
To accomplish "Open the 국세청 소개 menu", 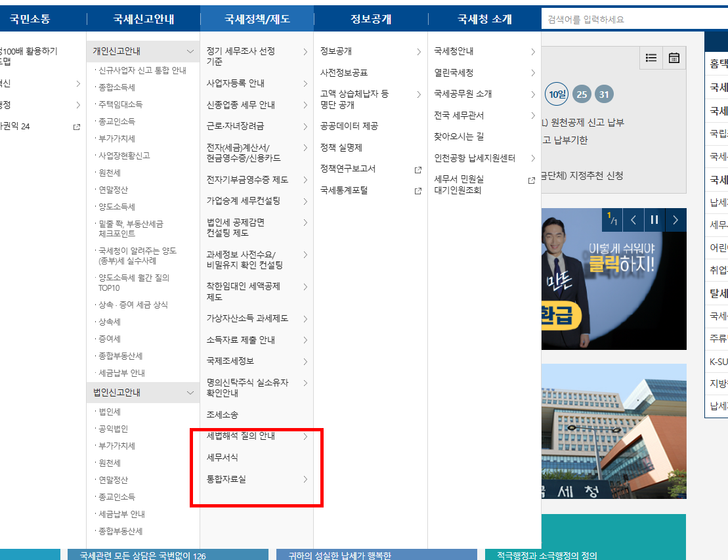I will [483, 19].
